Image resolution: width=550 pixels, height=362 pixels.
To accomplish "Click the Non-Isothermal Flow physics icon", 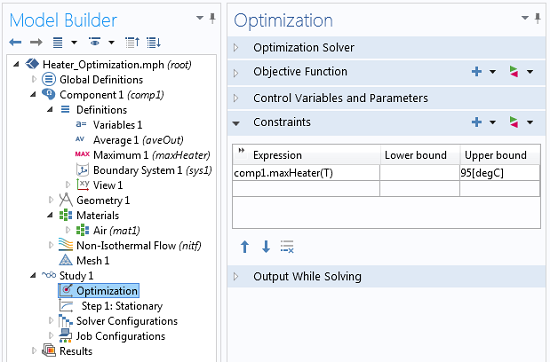I will pyautogui.click(x=66, y=244).
